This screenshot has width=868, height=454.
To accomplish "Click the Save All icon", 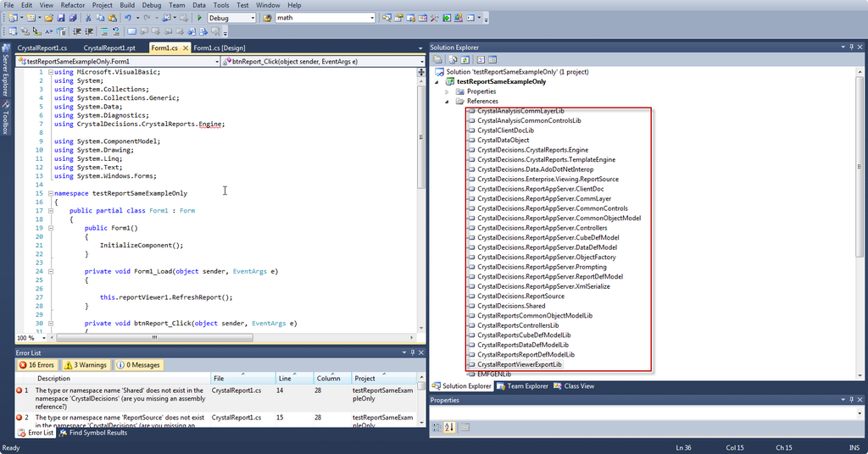I will 73,18.
